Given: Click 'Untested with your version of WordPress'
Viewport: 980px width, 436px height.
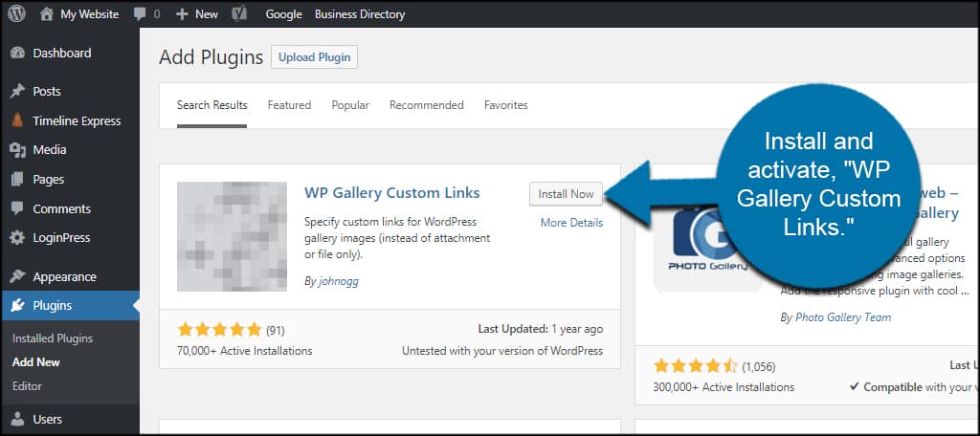Looking at the screenshot, I should (x=502, y=351).
